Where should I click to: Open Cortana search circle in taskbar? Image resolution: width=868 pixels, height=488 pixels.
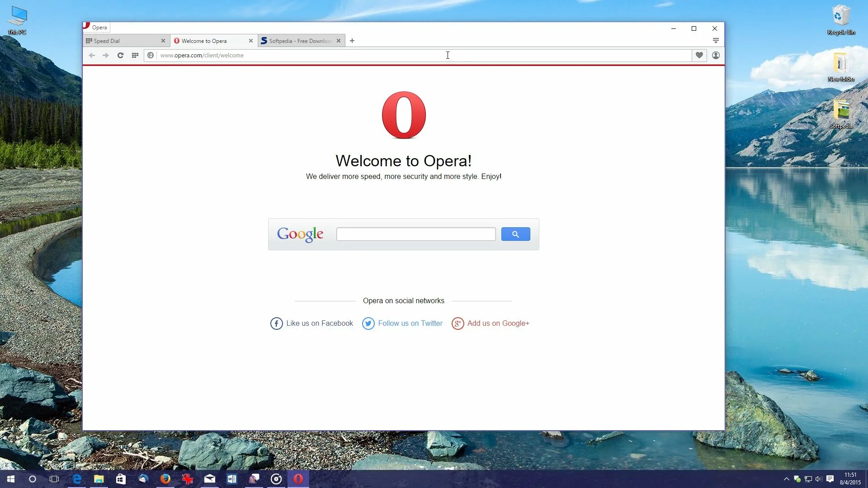[33, 479]
